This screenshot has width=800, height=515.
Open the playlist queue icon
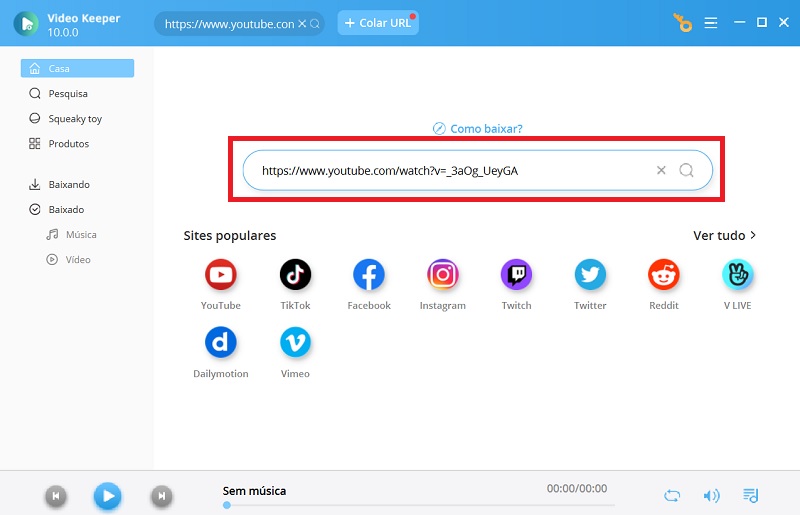point(751,495)
